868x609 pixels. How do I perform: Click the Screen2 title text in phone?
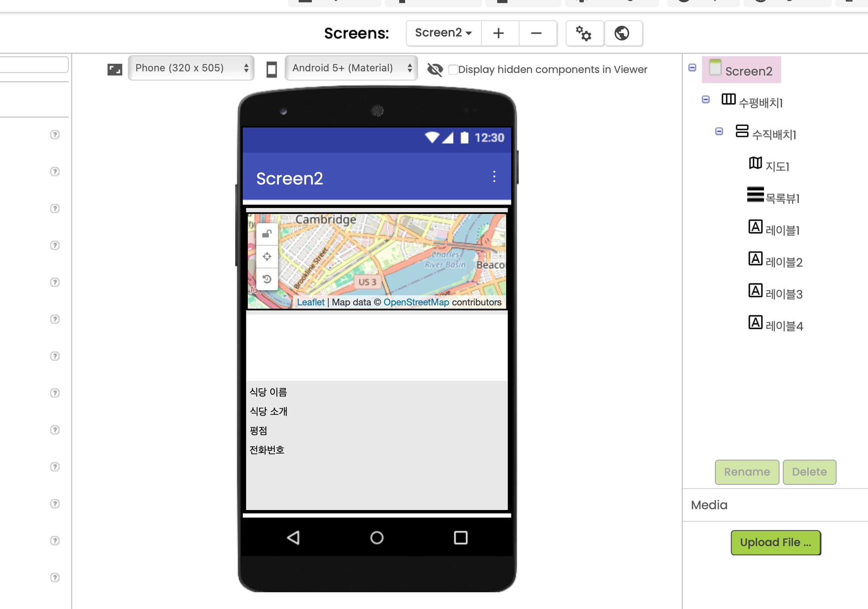[x=289, y=179]
